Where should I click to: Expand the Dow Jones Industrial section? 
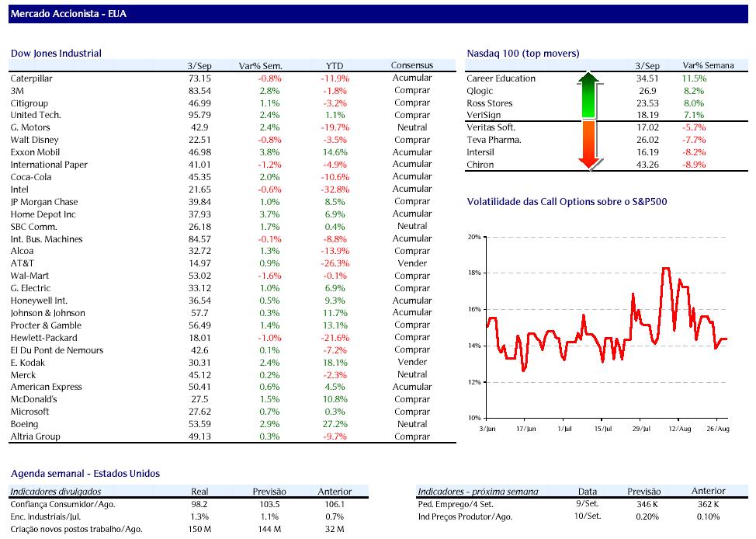(56, 53)
